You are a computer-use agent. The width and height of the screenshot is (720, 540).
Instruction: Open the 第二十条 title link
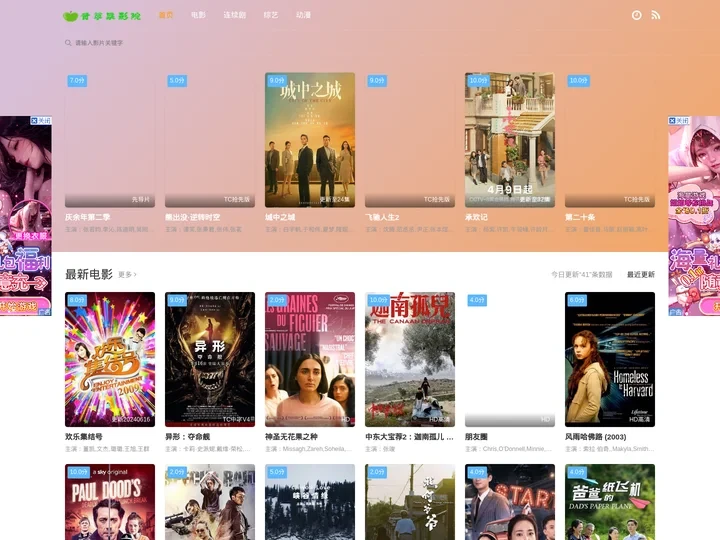pos(580,217)
